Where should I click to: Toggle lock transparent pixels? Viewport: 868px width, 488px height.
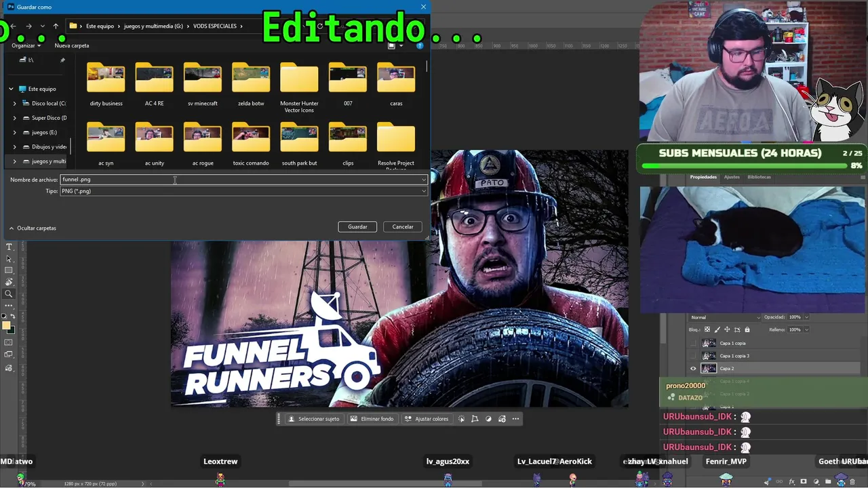coord(708,330)
